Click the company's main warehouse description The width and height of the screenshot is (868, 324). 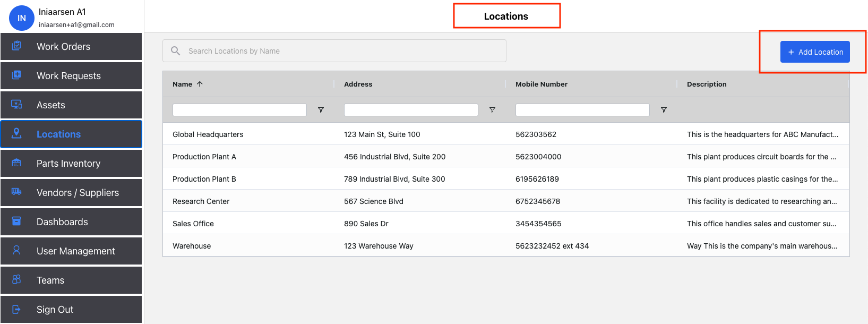tap(762, 246)
